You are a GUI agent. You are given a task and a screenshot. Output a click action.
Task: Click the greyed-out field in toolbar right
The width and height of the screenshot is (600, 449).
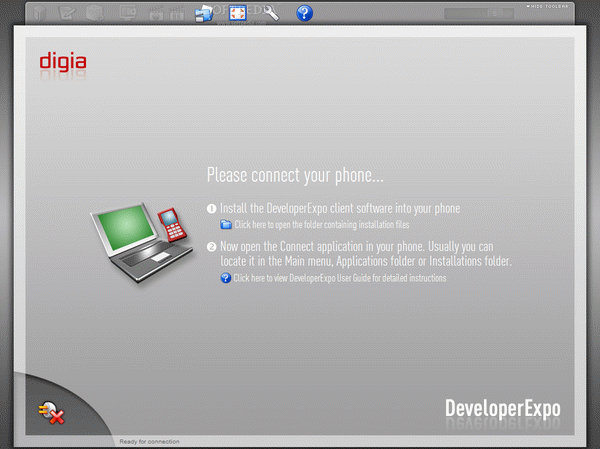pos(479,14)
